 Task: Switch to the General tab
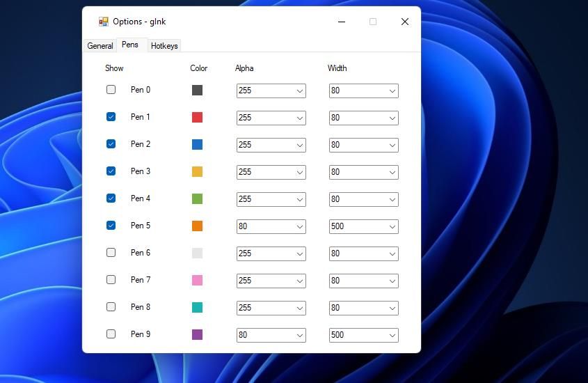100,46
